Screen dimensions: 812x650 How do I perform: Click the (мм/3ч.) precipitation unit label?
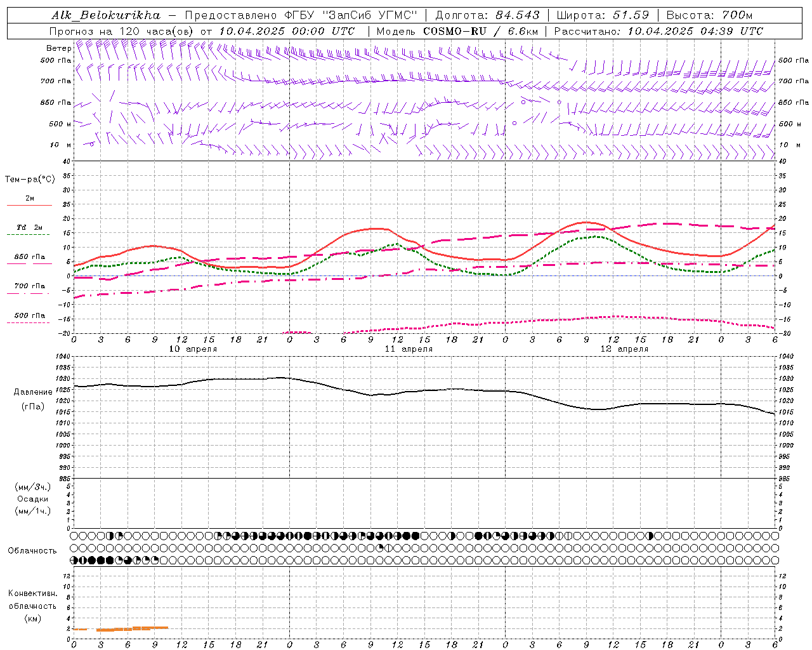[x=33, y=487]
